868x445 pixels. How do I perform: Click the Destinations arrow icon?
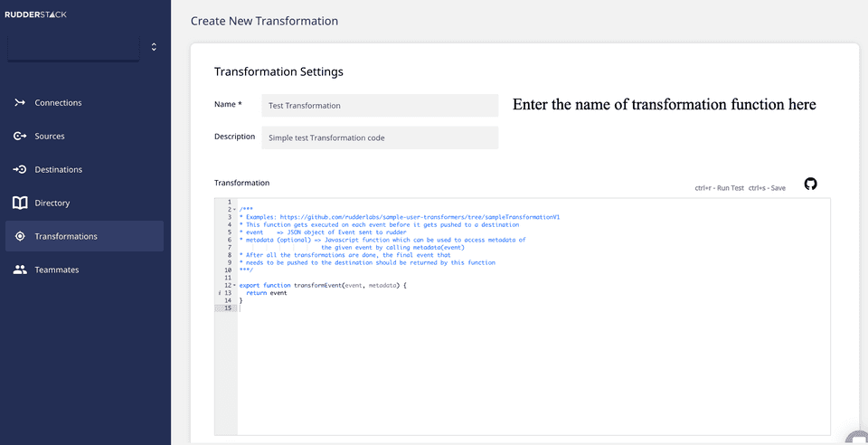click(x=20, y=169)
